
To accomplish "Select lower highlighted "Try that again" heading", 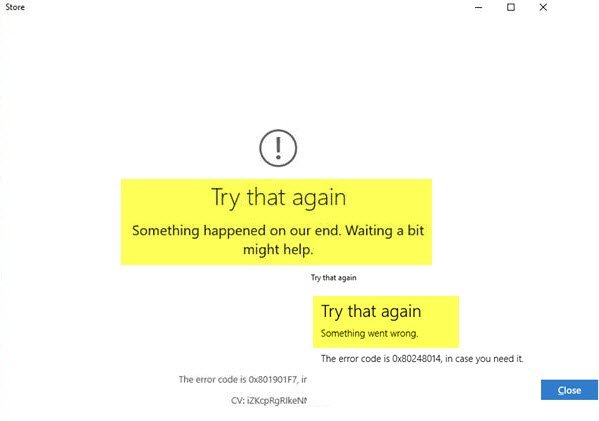I will pos(371,312).
